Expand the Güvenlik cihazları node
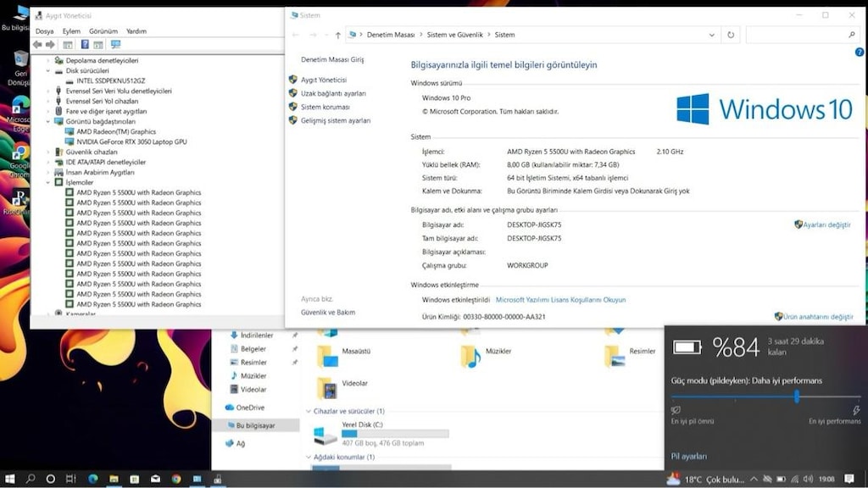 [48, 152]
